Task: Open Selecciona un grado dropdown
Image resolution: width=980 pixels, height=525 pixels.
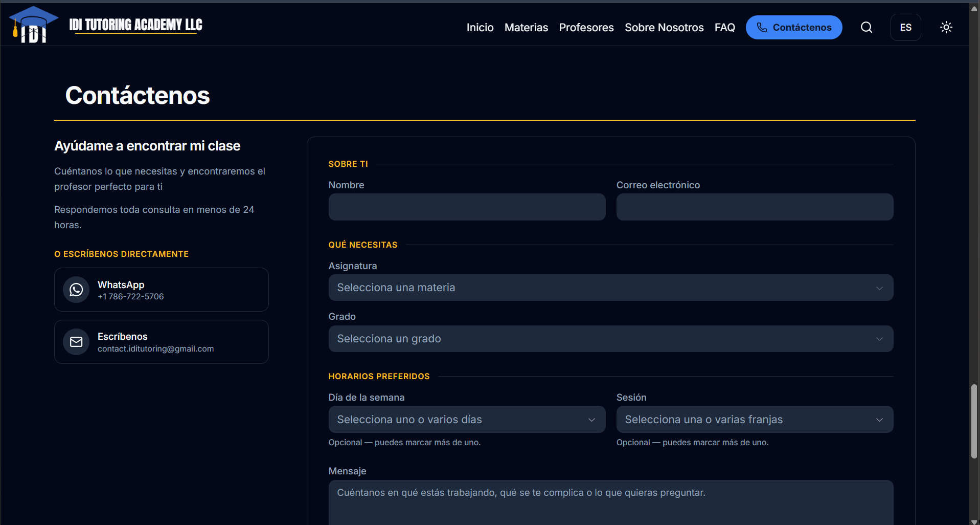Action: tap(611, 339)
